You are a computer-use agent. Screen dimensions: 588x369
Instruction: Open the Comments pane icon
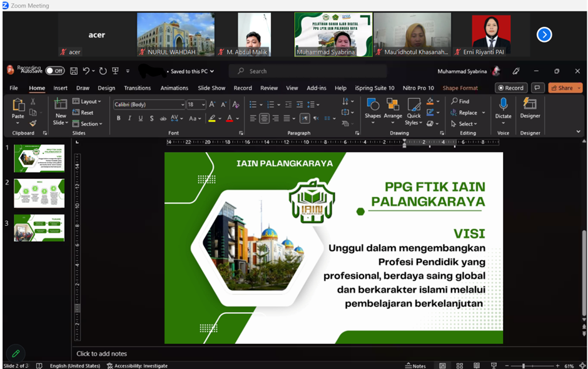pyautogui.click(x=537, y=88)
